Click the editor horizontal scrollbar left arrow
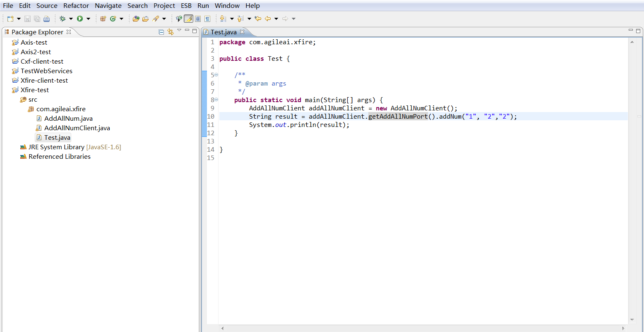Screen dimensions: 644x332 coord(222,328)
